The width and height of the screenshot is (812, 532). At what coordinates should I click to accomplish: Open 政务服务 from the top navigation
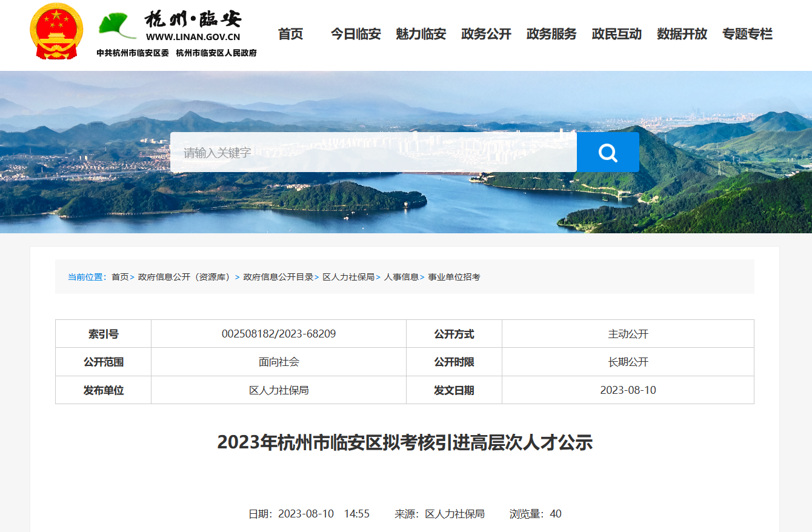(x=551, y=35)
